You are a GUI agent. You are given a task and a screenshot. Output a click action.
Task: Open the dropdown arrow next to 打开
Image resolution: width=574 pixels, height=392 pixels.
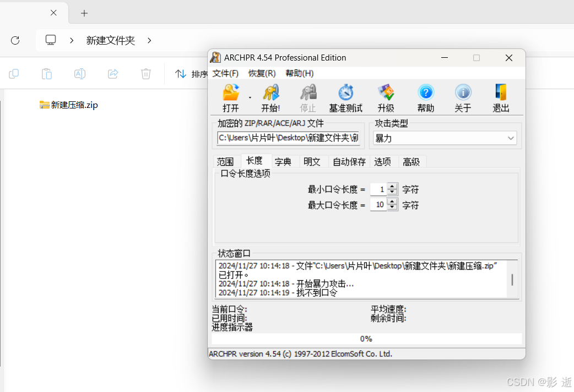tap(250, 98)
